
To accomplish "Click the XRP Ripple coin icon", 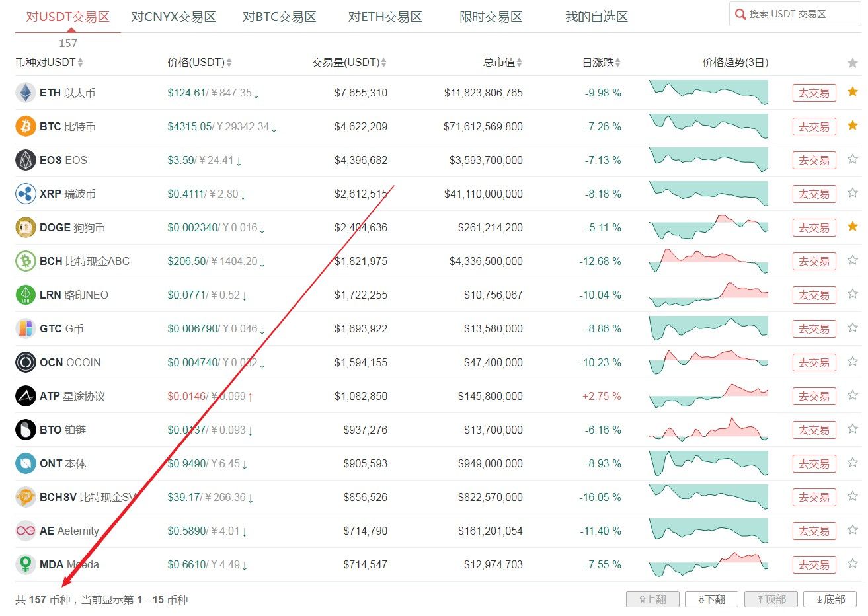I will point(26,194).
